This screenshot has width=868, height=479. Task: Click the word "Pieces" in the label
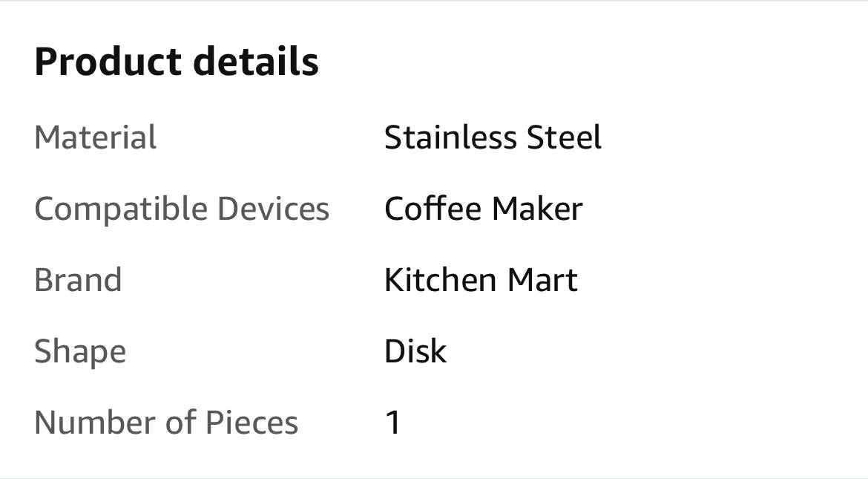(251, 423)
